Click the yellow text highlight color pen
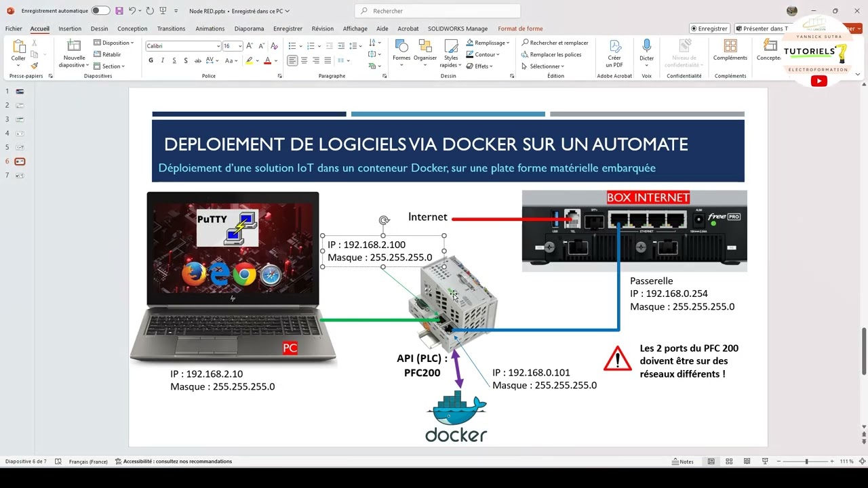The image size is (868, 488). 249,60
